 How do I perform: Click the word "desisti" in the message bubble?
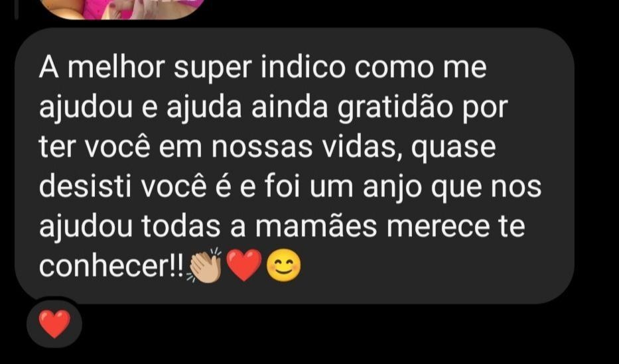tap(85, 187)
